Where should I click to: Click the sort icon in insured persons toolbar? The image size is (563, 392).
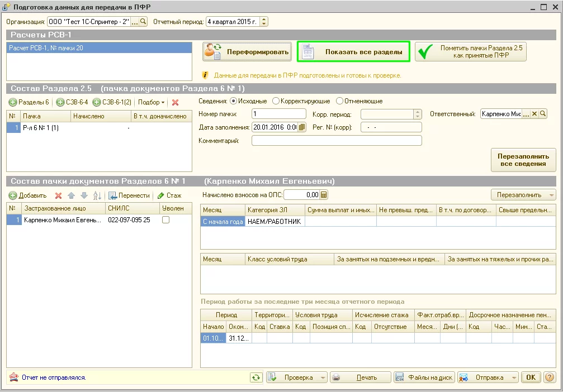(x=97, y=195)
